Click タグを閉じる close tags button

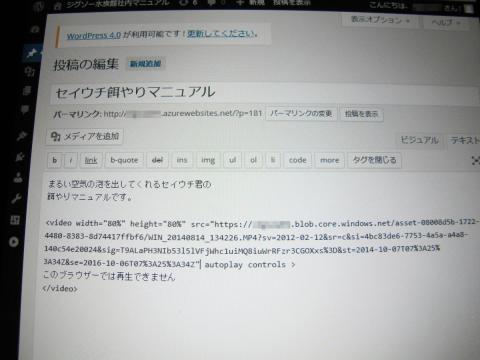tap(374, 160)
